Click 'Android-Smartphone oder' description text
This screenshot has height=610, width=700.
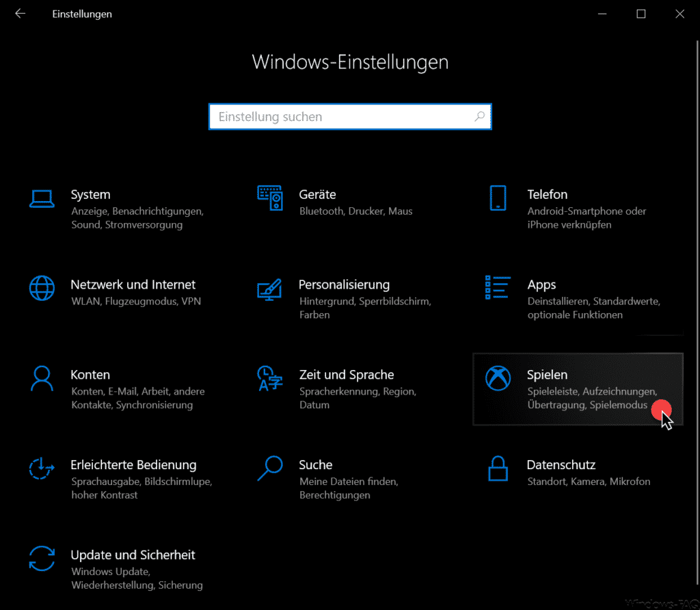(x=587, y=211)
